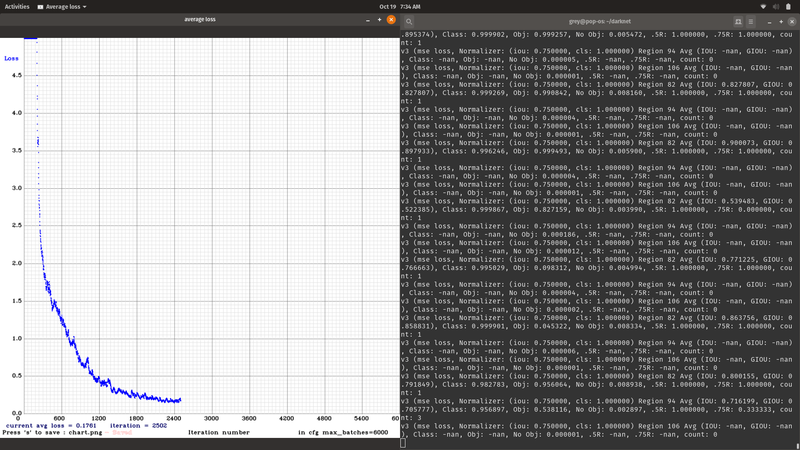The image size is (800, 450).
Task: Maximize the average loss chart window
Action: click(x=379, y=20)
